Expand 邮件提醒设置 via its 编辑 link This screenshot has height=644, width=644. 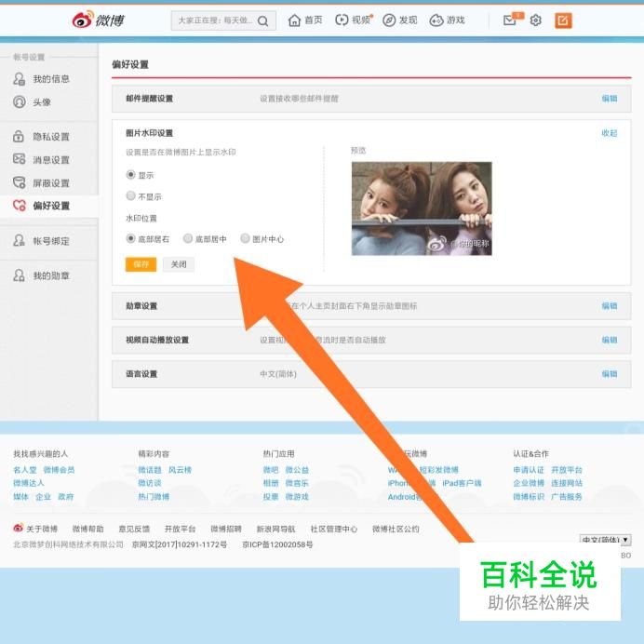point(610,99)
